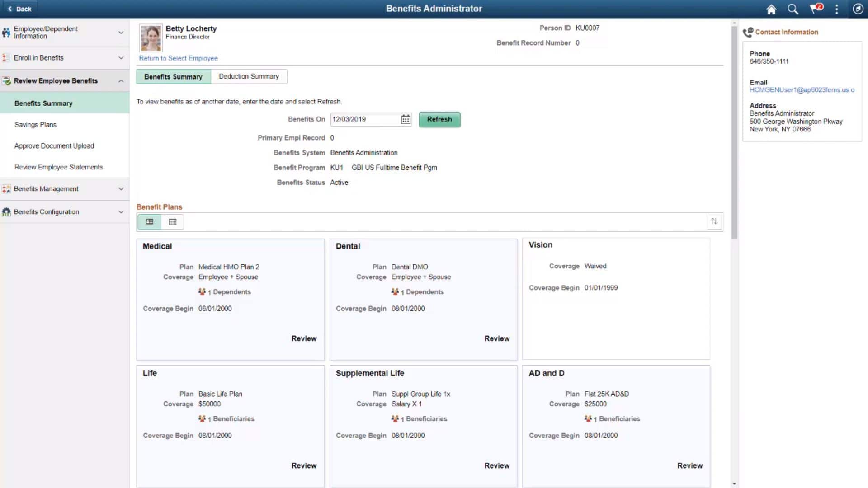Switch benefit plans to card view
This screenshot has width=868, height=488.
(149, 221)
